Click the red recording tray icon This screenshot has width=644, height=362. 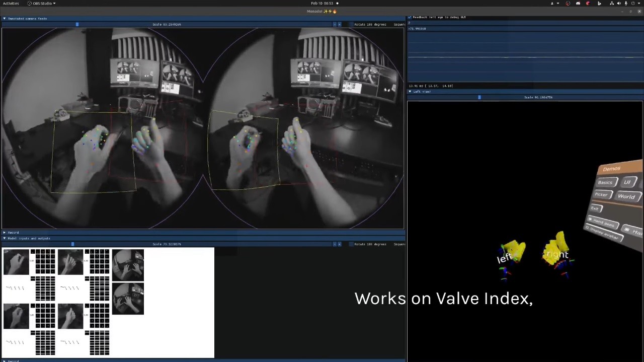point(588,4)
